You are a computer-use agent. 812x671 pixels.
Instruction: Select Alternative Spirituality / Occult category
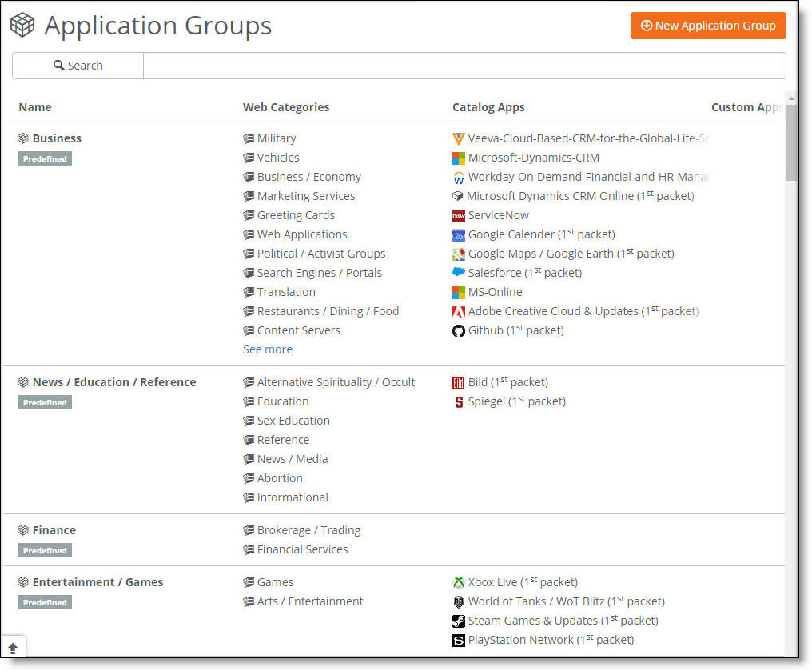[336, 382]
